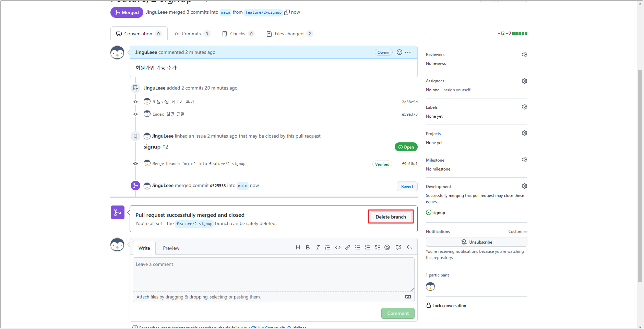Click the Verified badge
644x329 pixels.
[382, 164]
